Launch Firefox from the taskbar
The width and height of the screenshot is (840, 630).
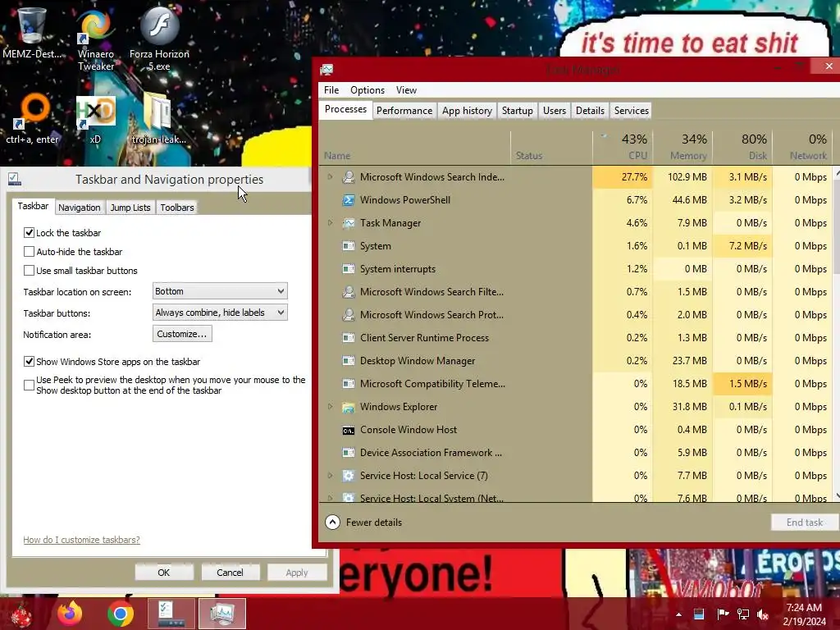click(70, 614)
